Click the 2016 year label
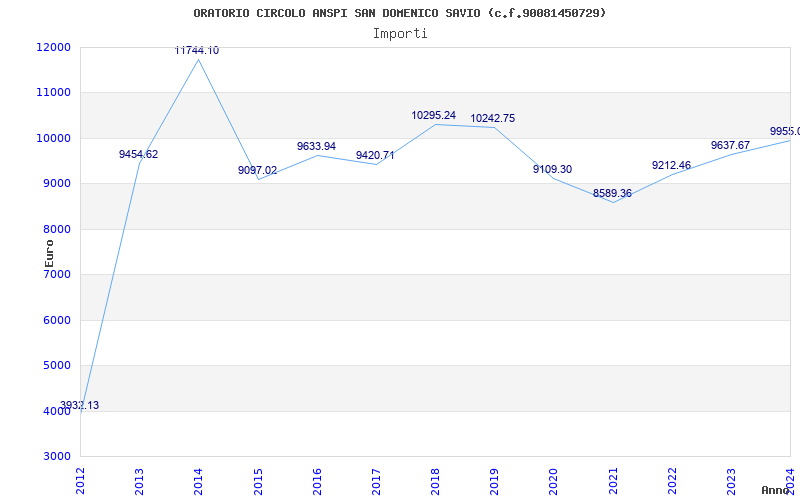The image size is (800, 500). coord(317,481)
